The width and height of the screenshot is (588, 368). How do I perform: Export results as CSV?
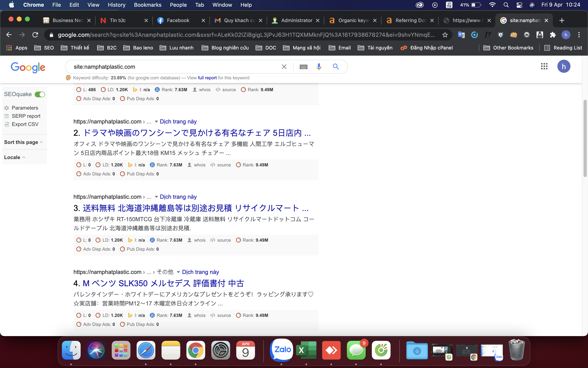tap(25, 124)
